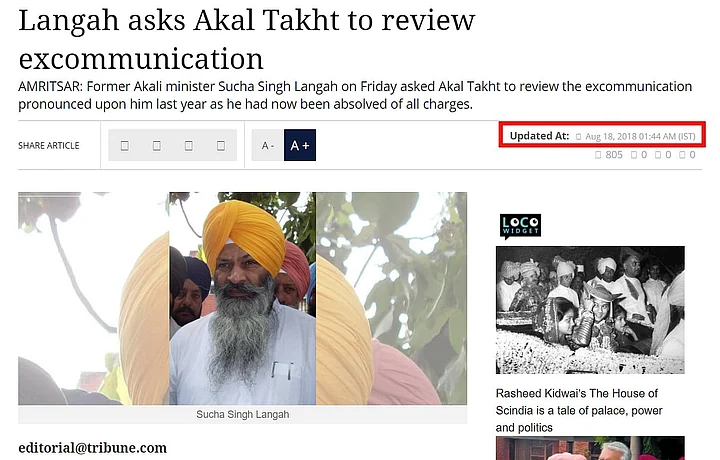
Task: Click the last share icon in the share bar
Action: pyautogui.click(x=221, y=146)
